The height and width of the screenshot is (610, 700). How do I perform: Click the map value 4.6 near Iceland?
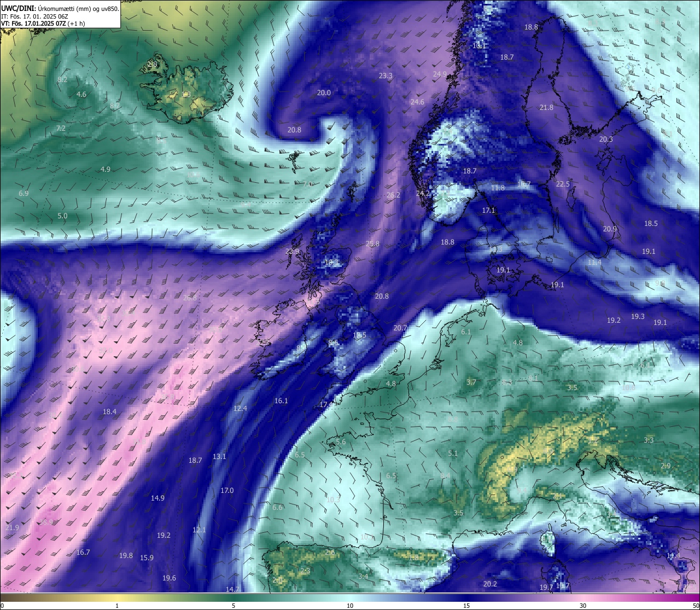81,95
